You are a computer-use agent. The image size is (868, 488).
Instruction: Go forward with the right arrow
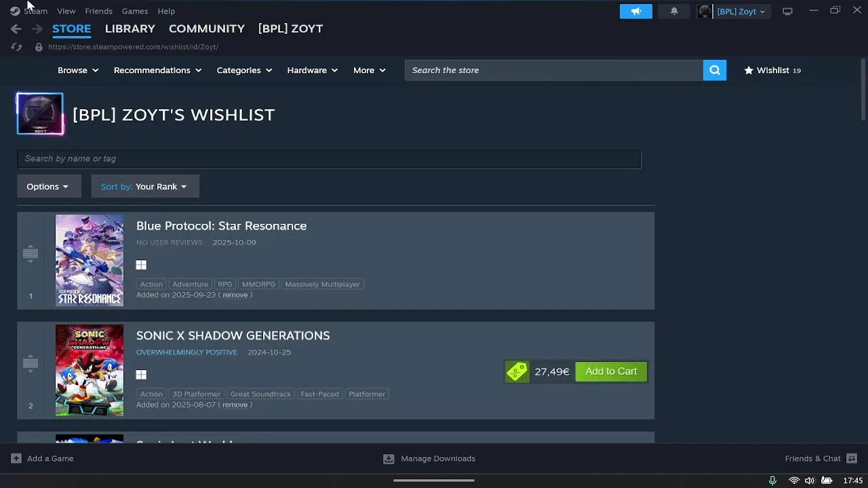37,28
